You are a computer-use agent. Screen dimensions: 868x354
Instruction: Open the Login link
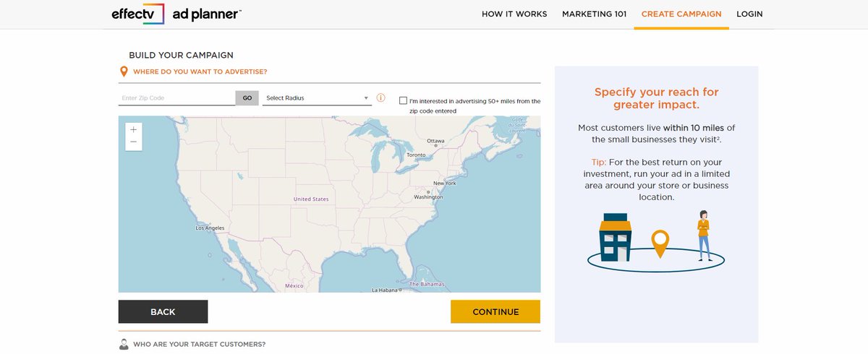749,14
